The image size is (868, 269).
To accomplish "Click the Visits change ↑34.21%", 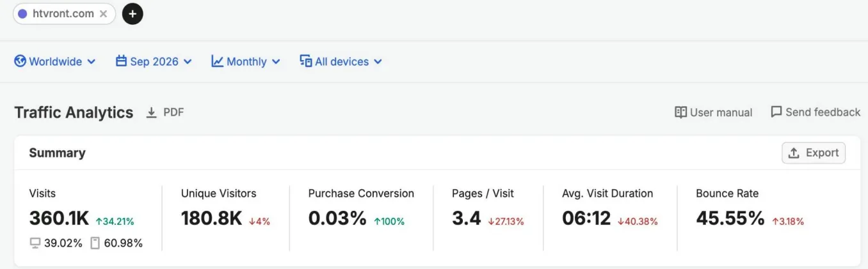I will (115, 222).
